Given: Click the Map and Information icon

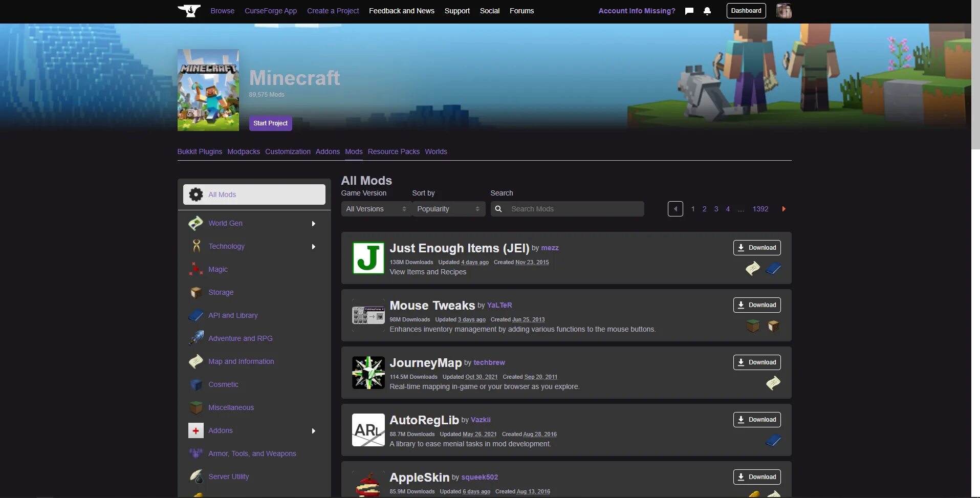Looking at the screenshot, I should point(196,361).
